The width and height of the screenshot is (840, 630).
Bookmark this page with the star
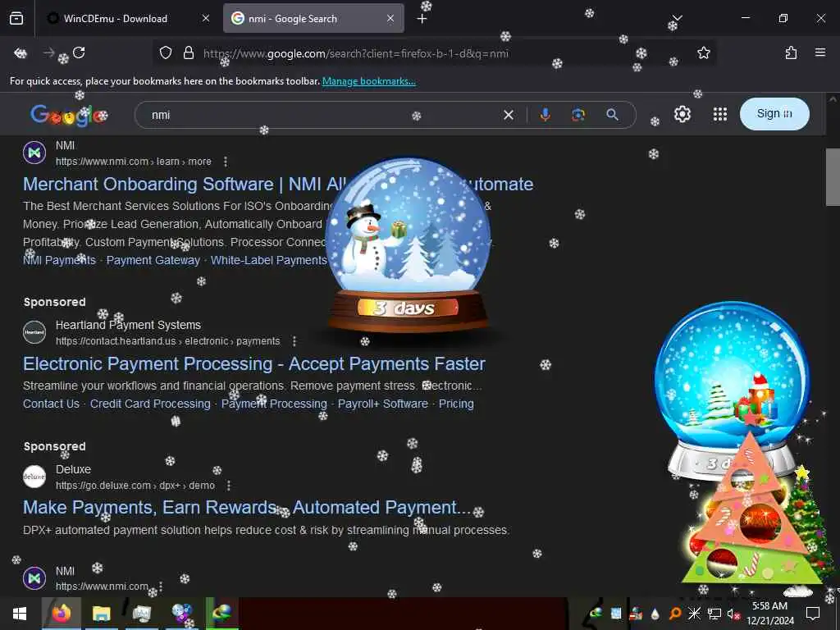(703, 53)
